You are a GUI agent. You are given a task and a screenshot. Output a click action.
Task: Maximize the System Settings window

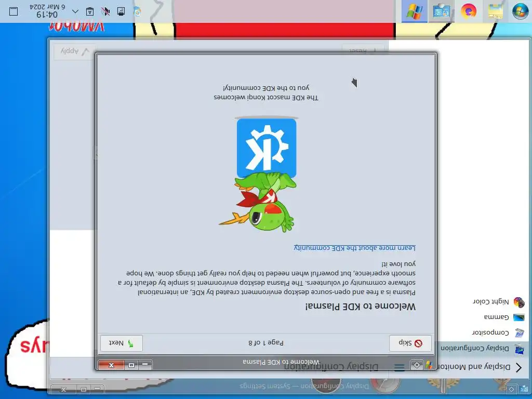(x=84, y=389)
